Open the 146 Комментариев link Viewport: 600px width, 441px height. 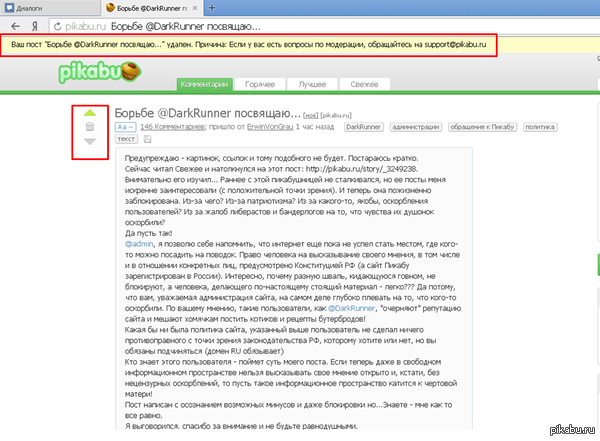172,127
